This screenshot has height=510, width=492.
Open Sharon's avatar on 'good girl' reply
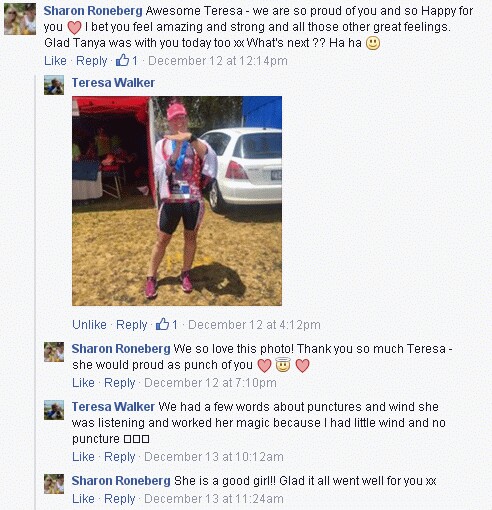[54, 484]
